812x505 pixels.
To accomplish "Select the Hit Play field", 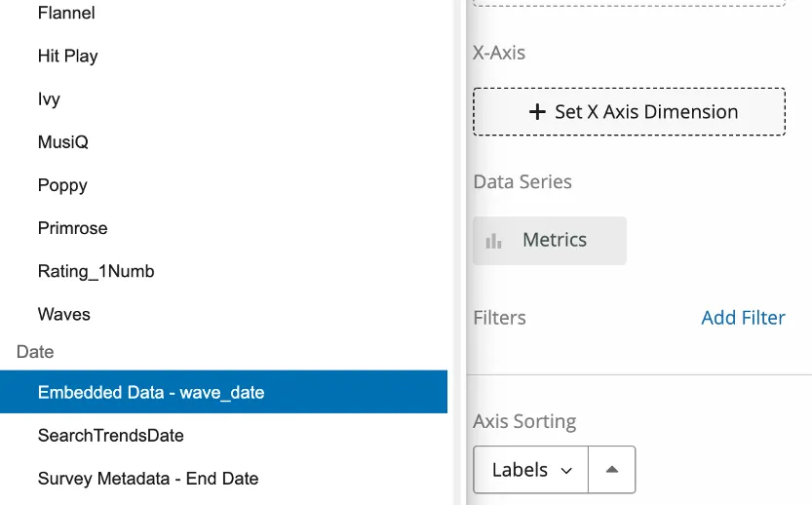I will [68, 57].
